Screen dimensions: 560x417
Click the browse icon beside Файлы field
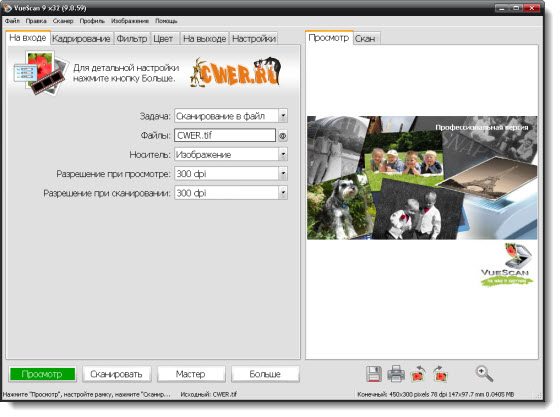click(282, 136)
